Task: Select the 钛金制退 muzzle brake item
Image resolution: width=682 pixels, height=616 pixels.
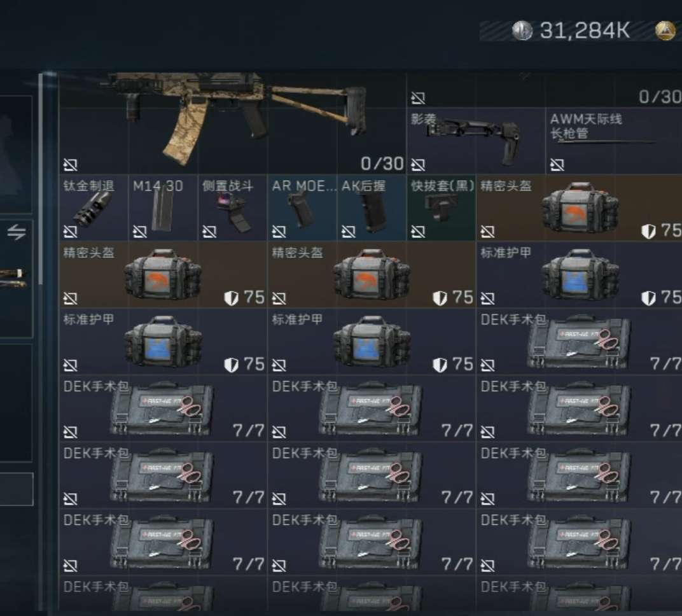Action: (x=94, y=207)
